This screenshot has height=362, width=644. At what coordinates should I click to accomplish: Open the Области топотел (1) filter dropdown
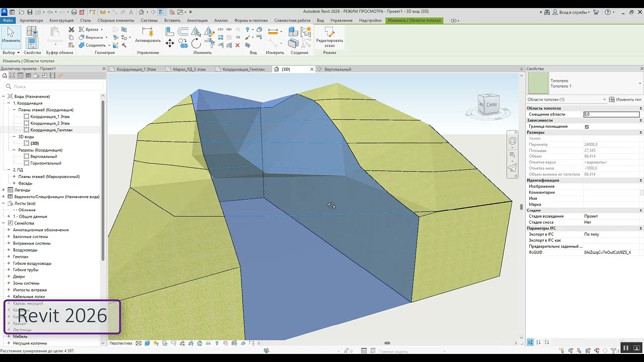(568, 100)
